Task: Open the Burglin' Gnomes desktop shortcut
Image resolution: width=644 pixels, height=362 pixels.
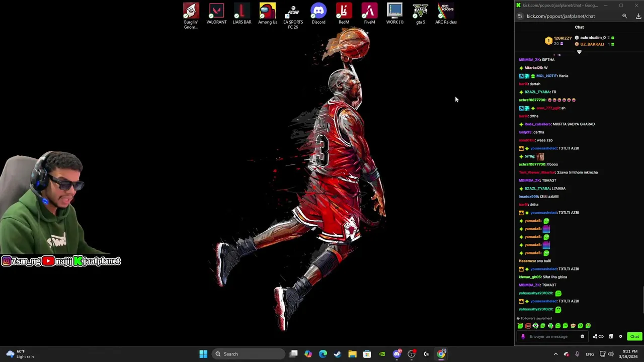Action: (x=191, y=16)
